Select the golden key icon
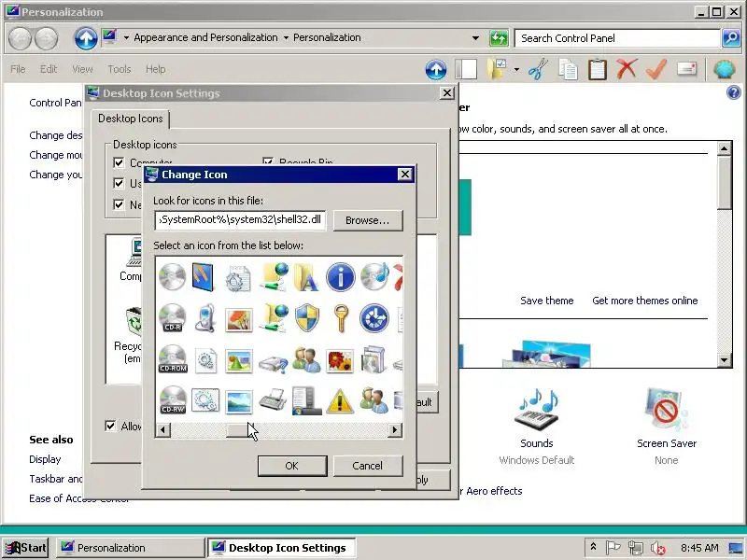The width and height of the screenshot is (747, 560). point(341,318)
